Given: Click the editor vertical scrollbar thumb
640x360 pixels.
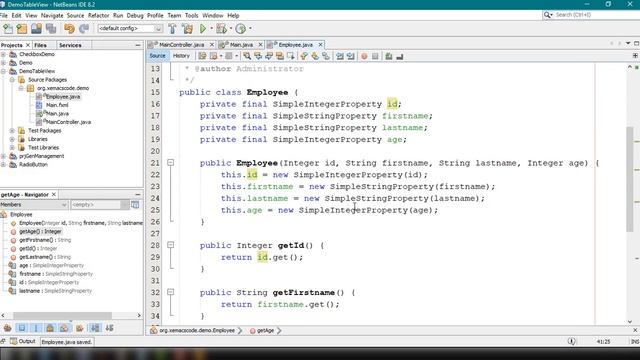Looking at the screenshot, I should (630, 180).
